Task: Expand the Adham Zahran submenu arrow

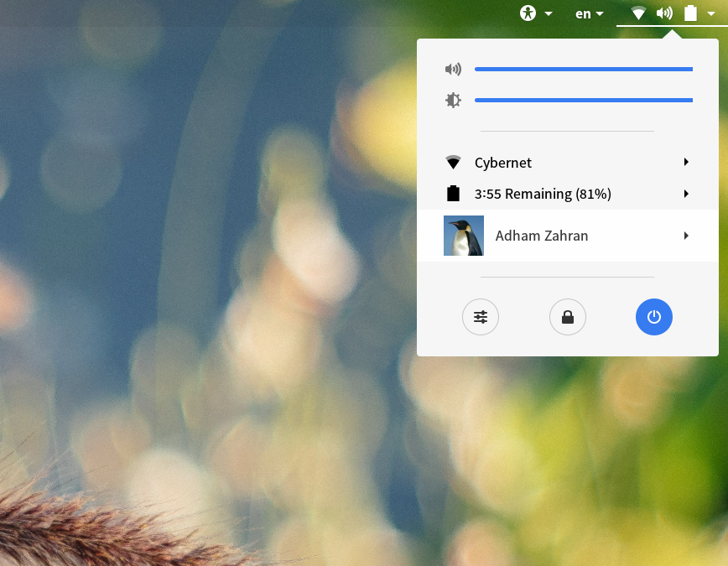Action: click(x=686, y=236)
